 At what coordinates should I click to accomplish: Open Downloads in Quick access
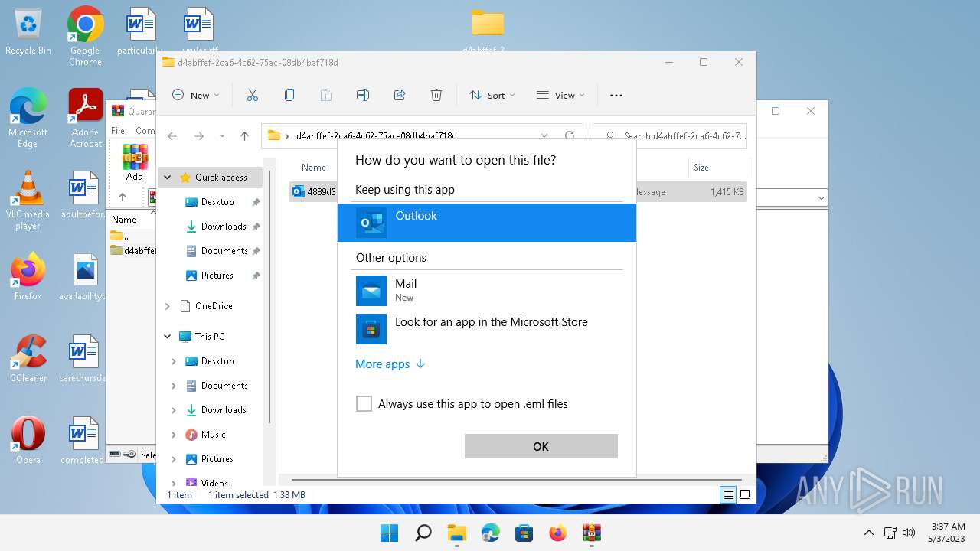coord(223,227)
